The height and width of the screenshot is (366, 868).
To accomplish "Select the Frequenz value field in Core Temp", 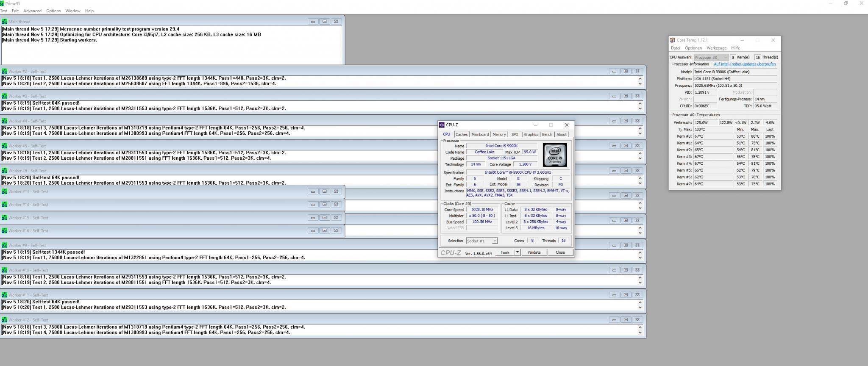I will [735, 86].
